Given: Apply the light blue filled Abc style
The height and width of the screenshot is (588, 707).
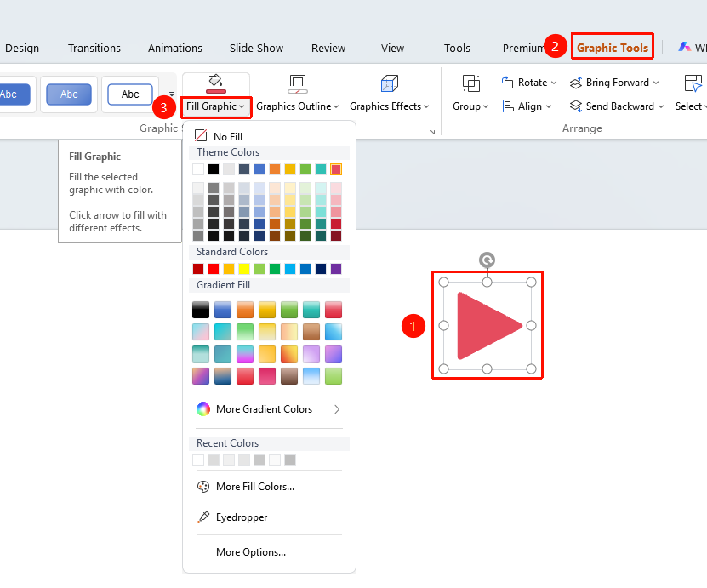Looking at the screenshot, I should [x=69, y=94].
